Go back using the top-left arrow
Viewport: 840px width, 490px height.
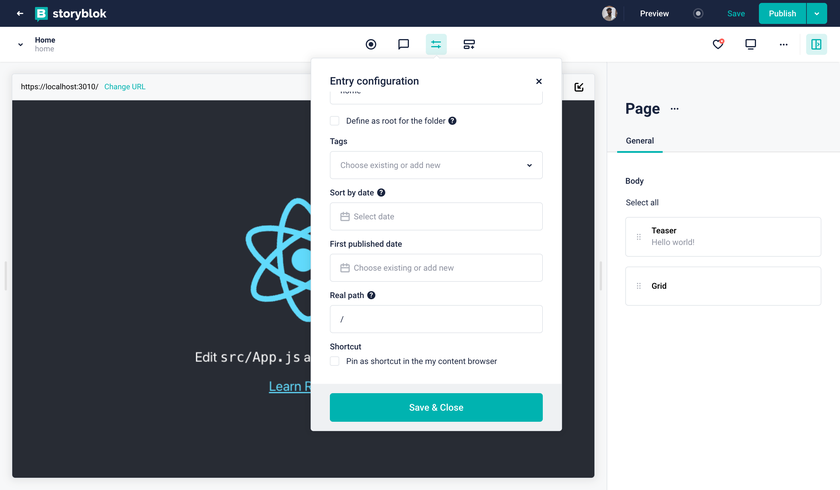pos(20,13)
